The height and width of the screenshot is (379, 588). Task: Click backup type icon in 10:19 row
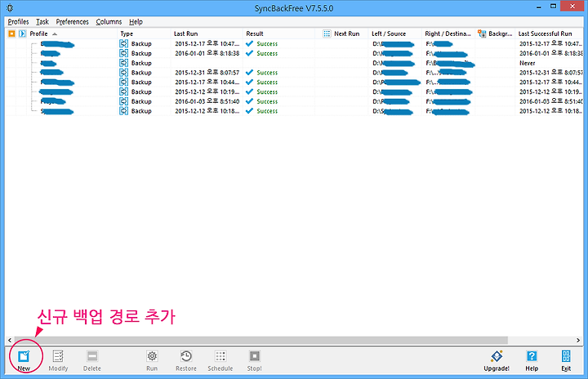[x=124, y=91]
